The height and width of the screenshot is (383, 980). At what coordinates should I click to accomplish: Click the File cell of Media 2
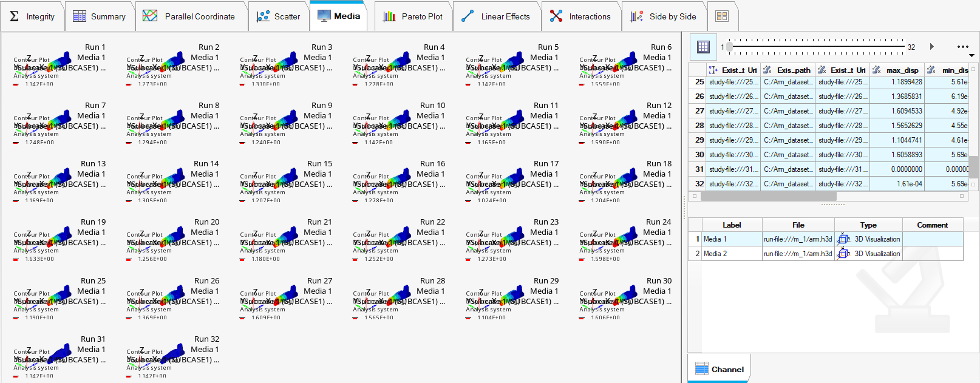click(798, 254)
